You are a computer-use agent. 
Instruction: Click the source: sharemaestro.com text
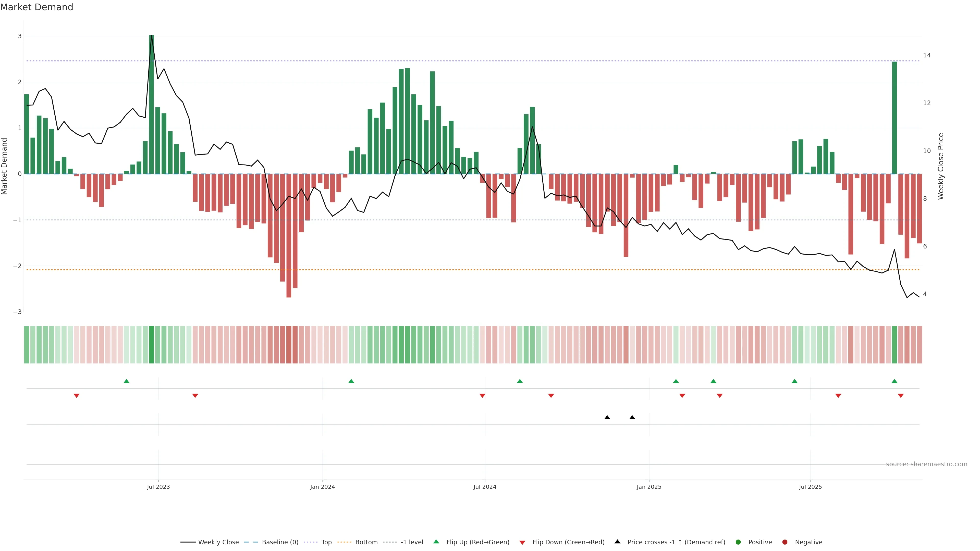click(x=926, y=464)
